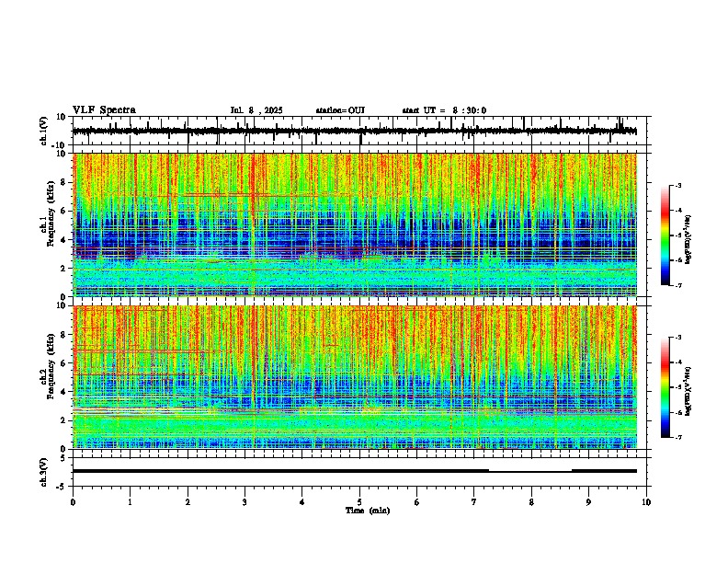Select the start UT 8:30:0 text
Image resolution: width=728 pixels, height=563 pixels.
[x=444, y=110]
